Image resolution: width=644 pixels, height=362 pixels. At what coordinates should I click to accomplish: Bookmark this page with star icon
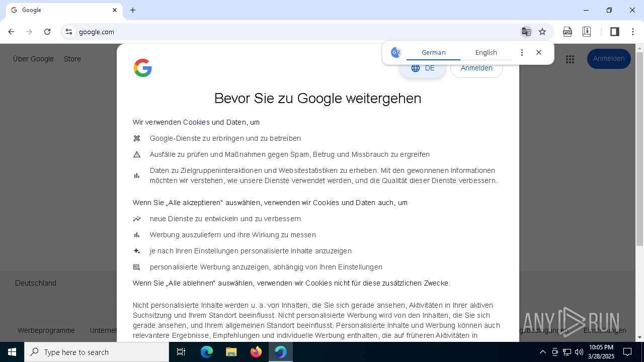click(542, 32)
